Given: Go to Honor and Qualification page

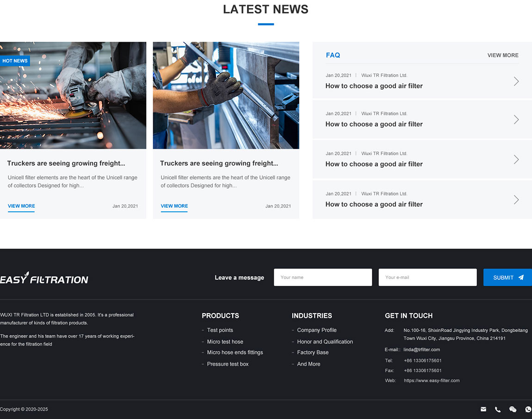Looking at the screenshot, I should click(325, 342).
